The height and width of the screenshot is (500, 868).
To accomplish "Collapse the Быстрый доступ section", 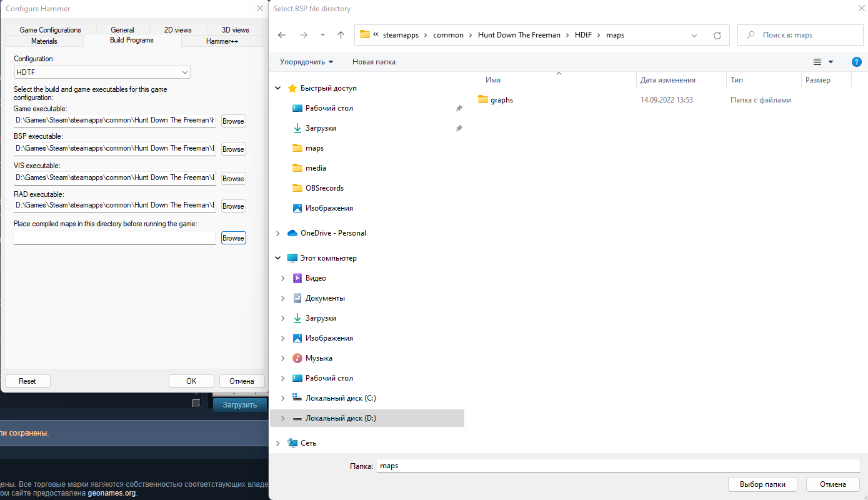I will pos(278,88).
